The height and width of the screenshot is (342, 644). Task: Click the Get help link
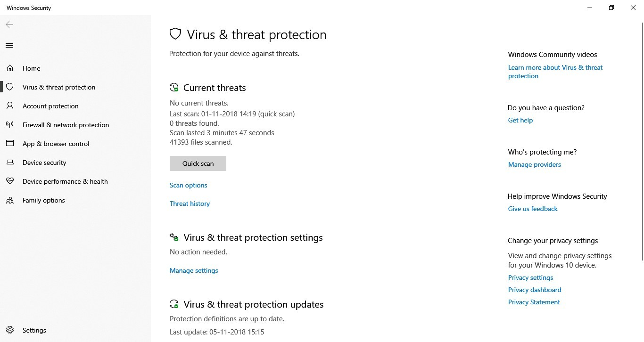520,120
